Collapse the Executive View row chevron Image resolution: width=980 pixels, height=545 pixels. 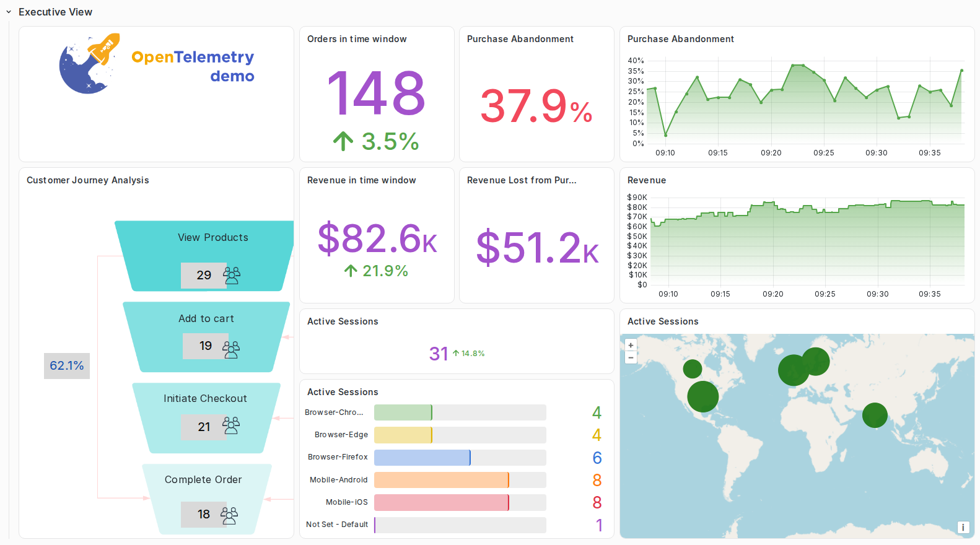tap(9, 12)
